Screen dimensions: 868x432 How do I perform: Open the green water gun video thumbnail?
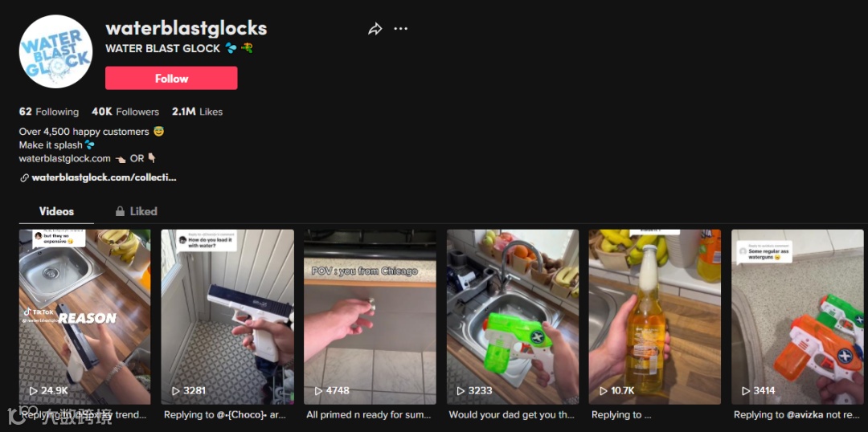(x=513, y=317)
